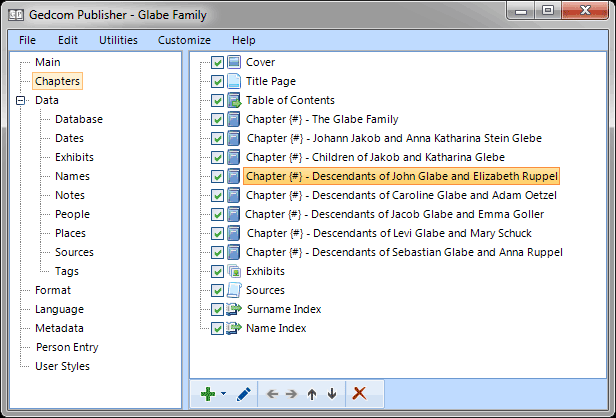
Task: Click the Cover section icon
Action: pos(234,62)
